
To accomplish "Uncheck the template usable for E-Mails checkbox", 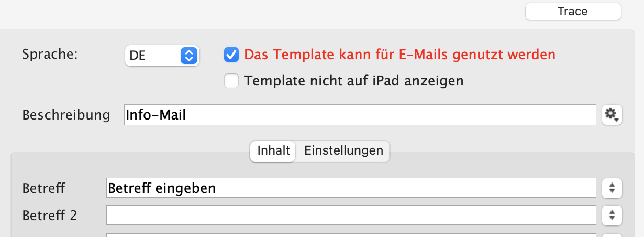I will 231,55.
